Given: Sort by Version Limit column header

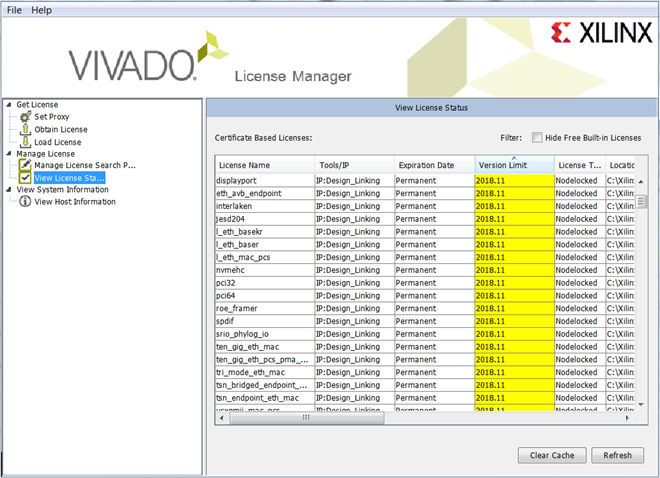Looking at the screenshot, I should point(514,165).
